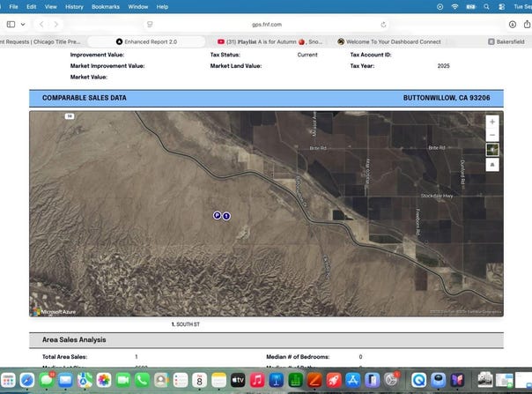Open battery status in menu bar
The width and height of the screenshot is (532, 394).
point(471,7)
